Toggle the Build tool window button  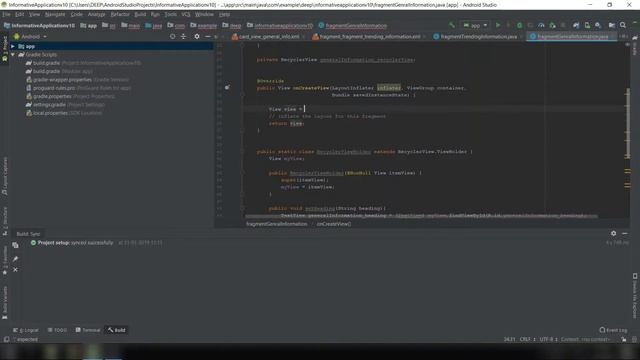click(x=117, y=330)
